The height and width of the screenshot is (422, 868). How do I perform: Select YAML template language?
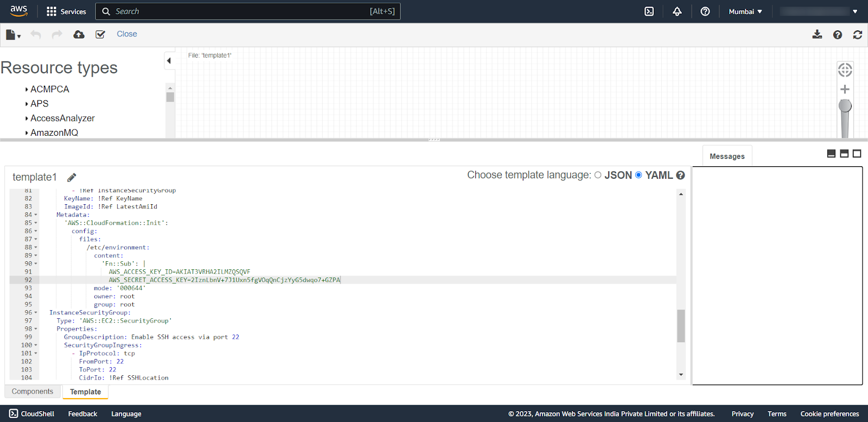[639, 175]
